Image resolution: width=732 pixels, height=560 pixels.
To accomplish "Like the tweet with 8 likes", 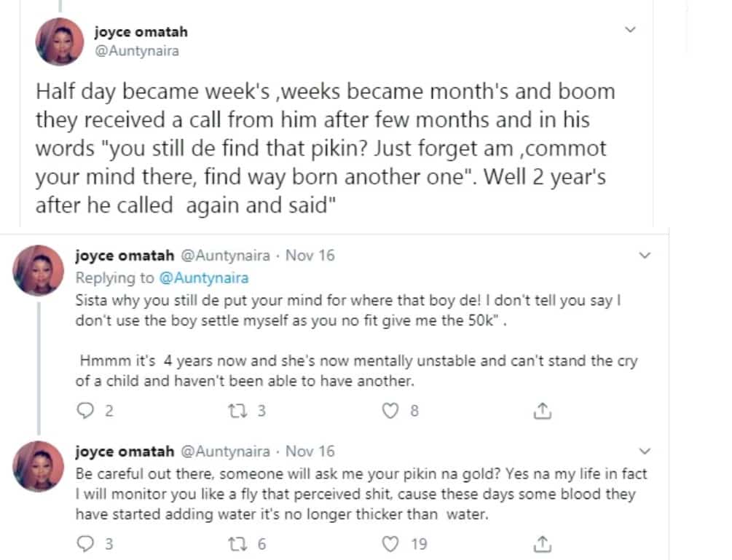I will (393, 411).
